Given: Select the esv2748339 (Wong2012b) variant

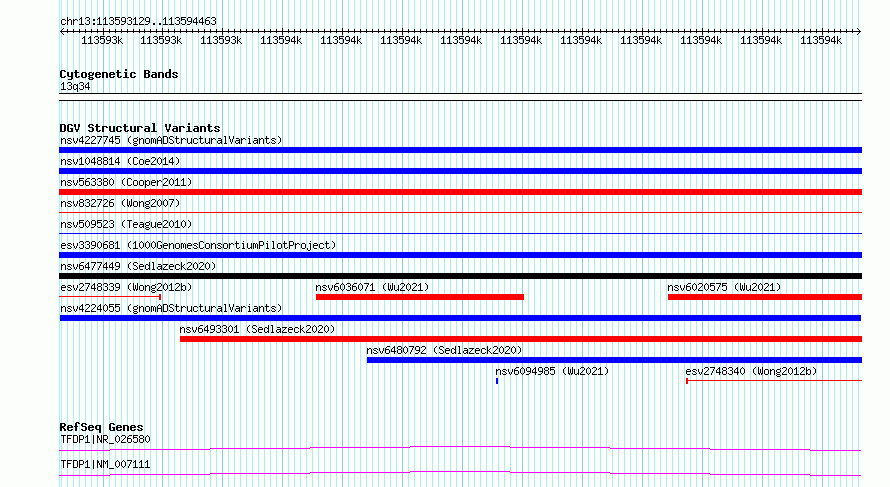Looking at the screenshot, I should 110,297.
